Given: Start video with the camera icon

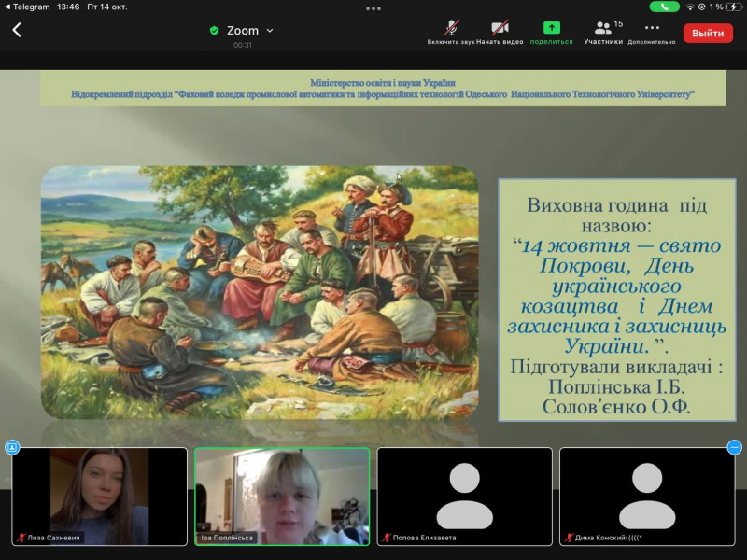Looking at the screenshot, I should (500, 28).
